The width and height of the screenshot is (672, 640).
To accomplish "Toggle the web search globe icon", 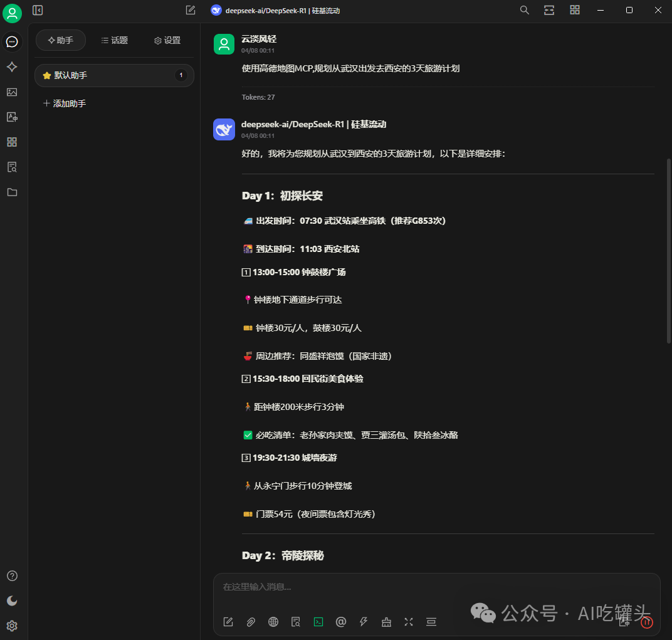I will coord(273,622).
